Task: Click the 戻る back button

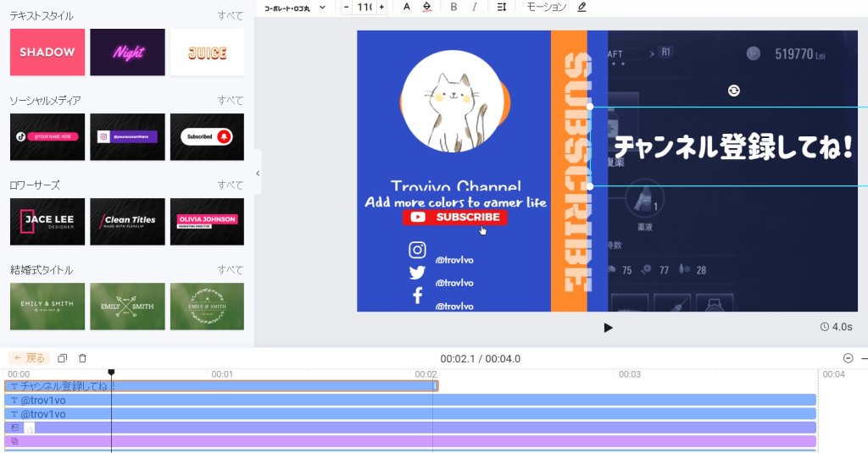Action: (x=30, y=358)
